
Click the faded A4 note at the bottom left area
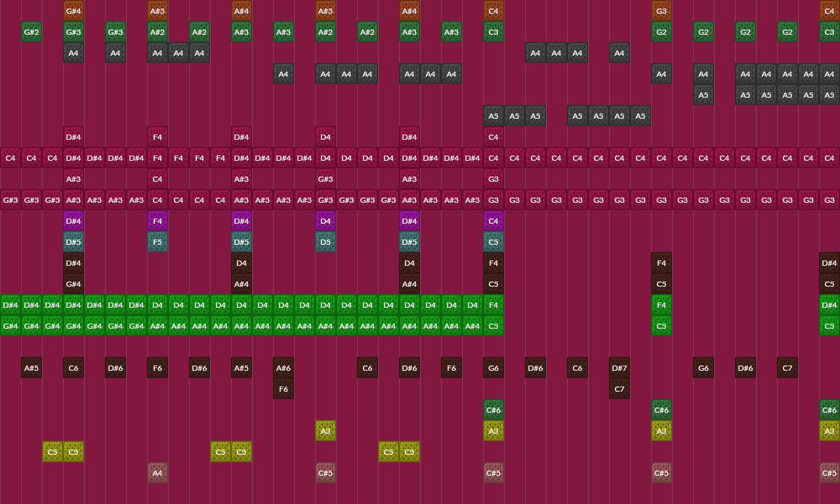click(157, 472)
